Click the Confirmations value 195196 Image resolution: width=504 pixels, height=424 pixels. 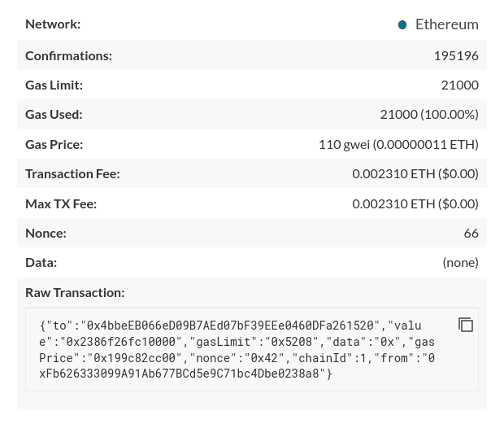[x=456, y=55]
